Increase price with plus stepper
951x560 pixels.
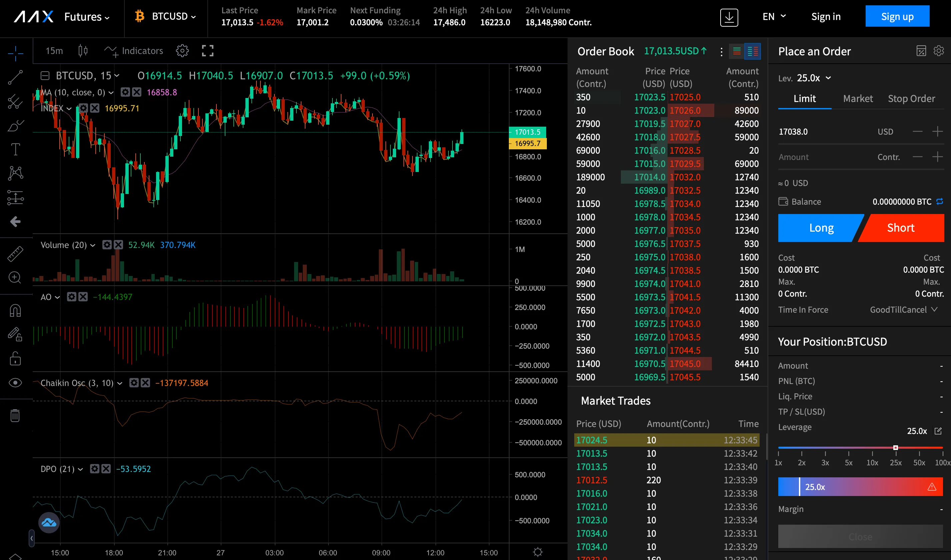(x=937, y=132)
